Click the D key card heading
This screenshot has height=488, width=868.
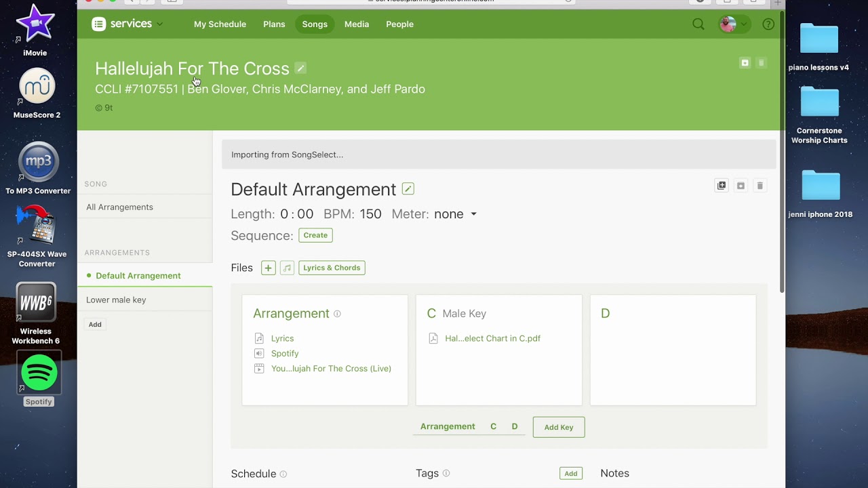[x=606, y=314]
